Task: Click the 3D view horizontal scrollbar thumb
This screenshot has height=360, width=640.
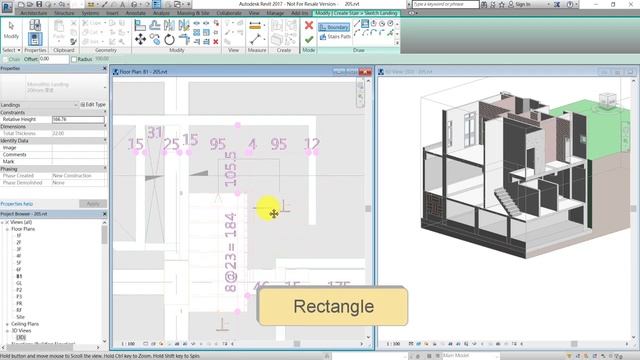Action: 574,344
